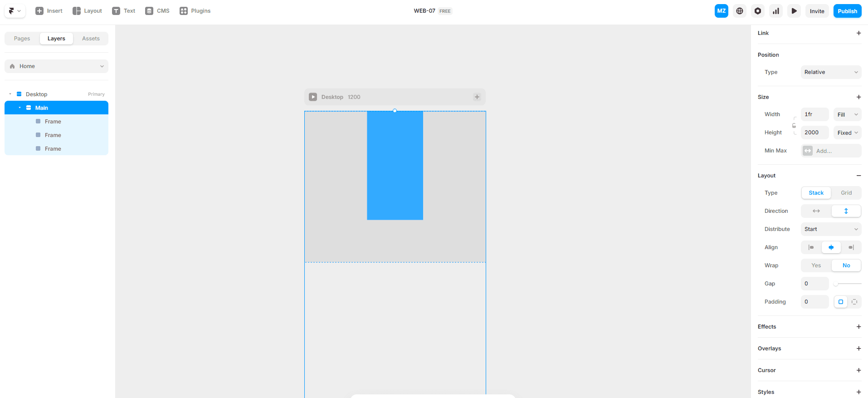Viewport: 868px width, 398px height.
Task: Align children to the left
Action: click(811, 247)
